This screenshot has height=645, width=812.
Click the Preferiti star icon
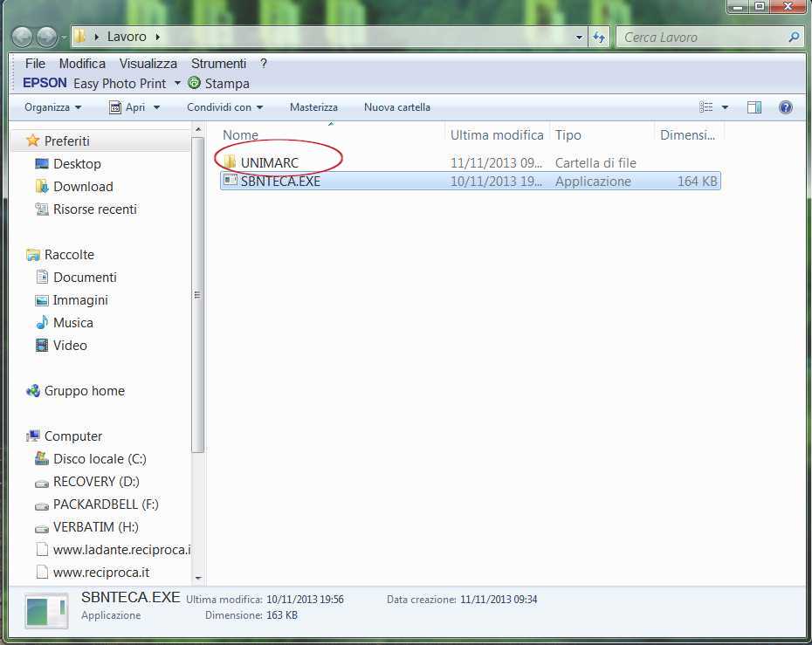tap(32, 141)
